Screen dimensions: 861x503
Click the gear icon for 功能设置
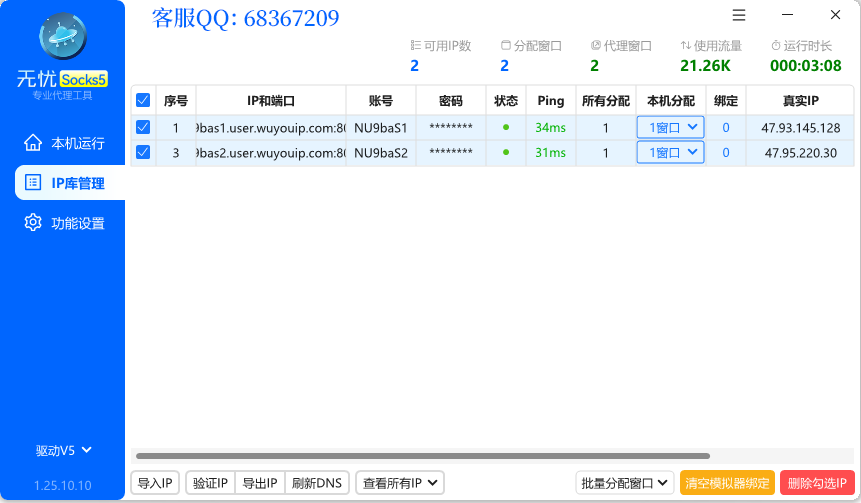[33, 223]
